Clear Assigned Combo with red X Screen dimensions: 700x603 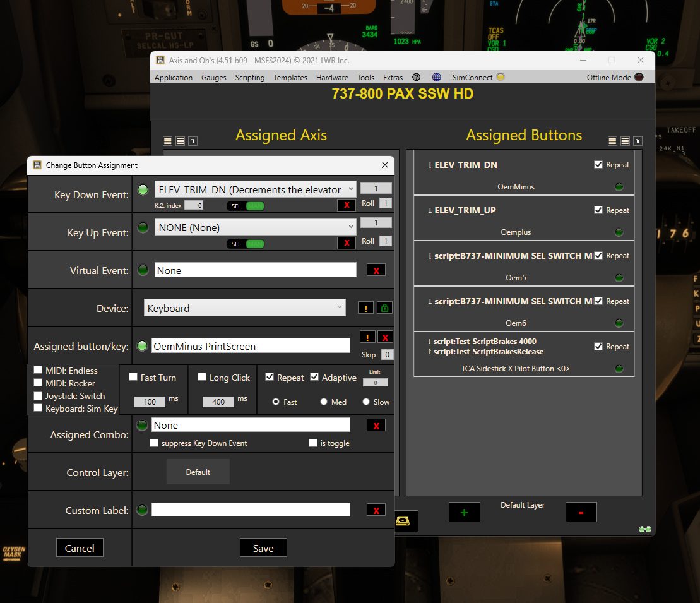coord(376,425)
